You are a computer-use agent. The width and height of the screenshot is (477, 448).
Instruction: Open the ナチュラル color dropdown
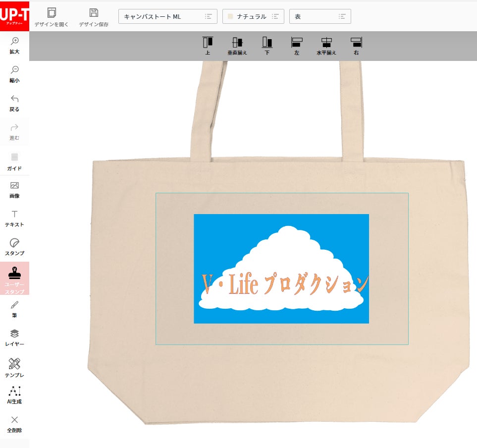pos(253,16)
